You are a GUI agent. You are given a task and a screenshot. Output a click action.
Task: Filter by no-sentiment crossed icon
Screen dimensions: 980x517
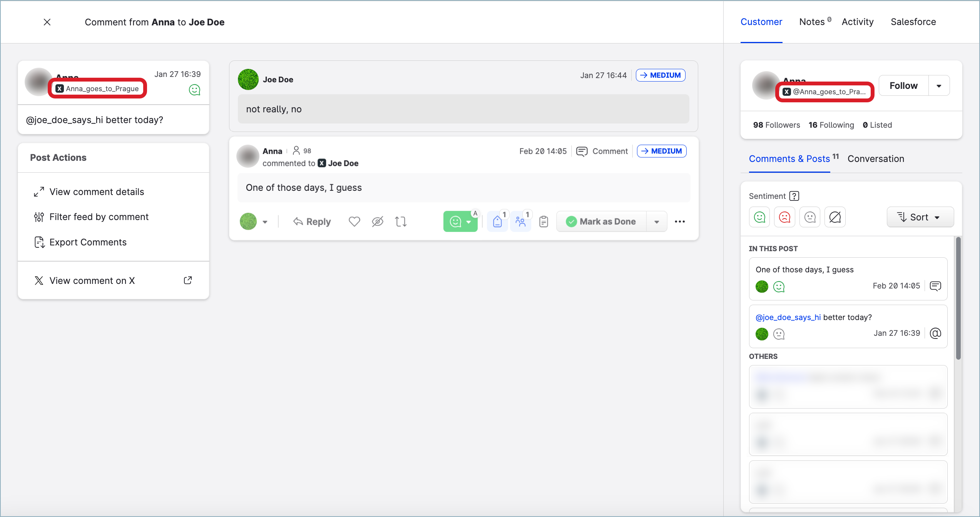pos(835,217)
